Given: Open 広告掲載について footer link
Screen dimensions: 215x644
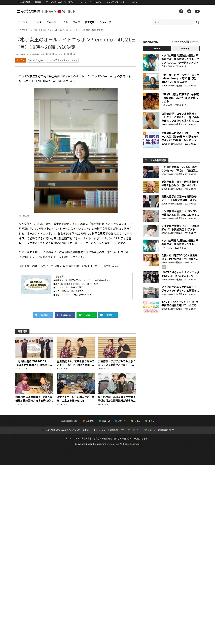Looking at the screenshot, I should click(166, 430).
